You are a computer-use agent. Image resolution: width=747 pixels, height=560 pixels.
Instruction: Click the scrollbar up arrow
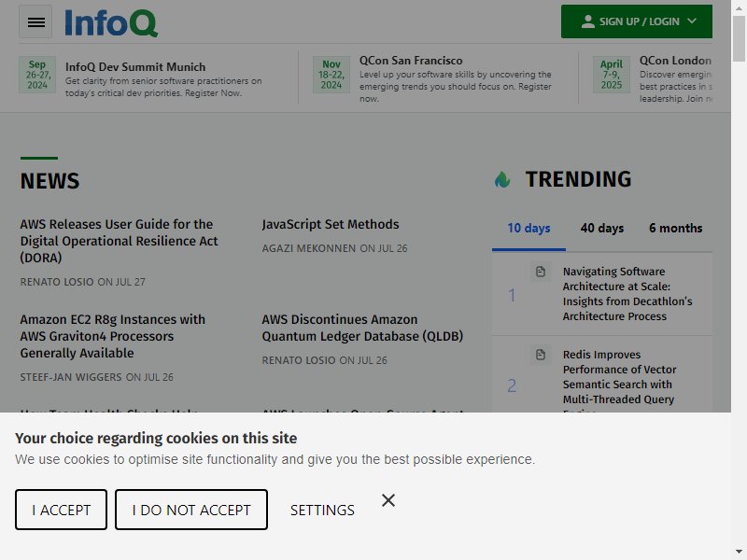[x=739, y=7]
